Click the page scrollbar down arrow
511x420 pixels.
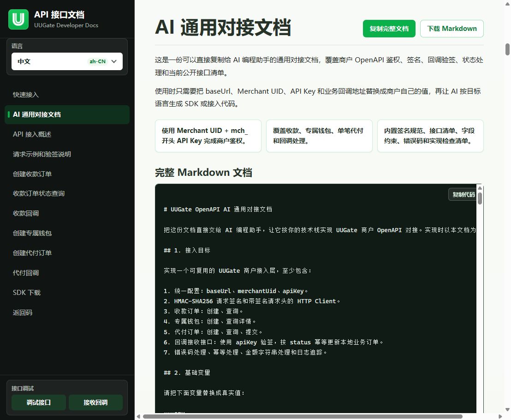coord(507,409)
